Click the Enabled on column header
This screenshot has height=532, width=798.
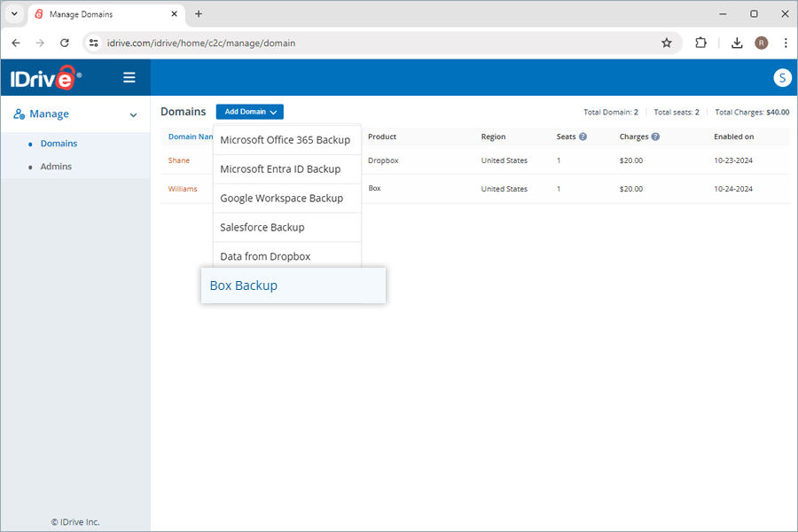coord(733,137)
